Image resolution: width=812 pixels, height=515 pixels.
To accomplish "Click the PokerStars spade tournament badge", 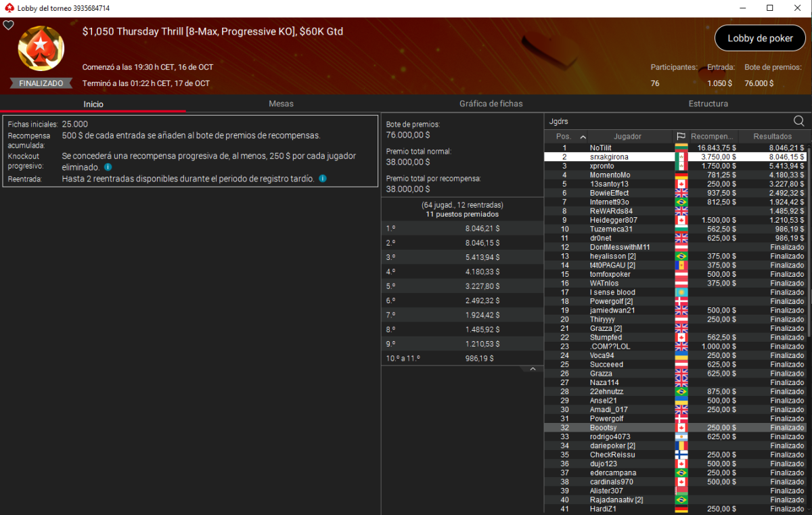I will coord(41,49).
